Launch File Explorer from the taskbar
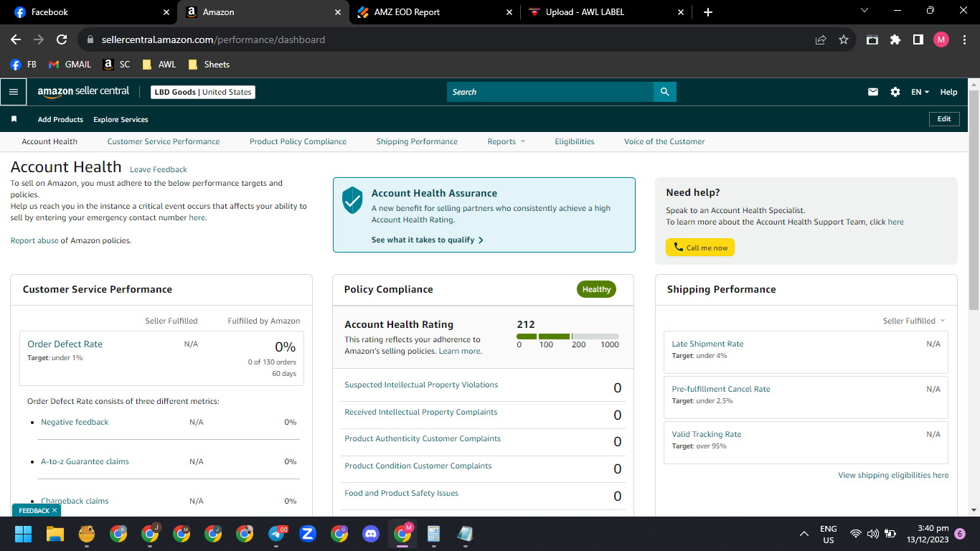 coord(55,534)
